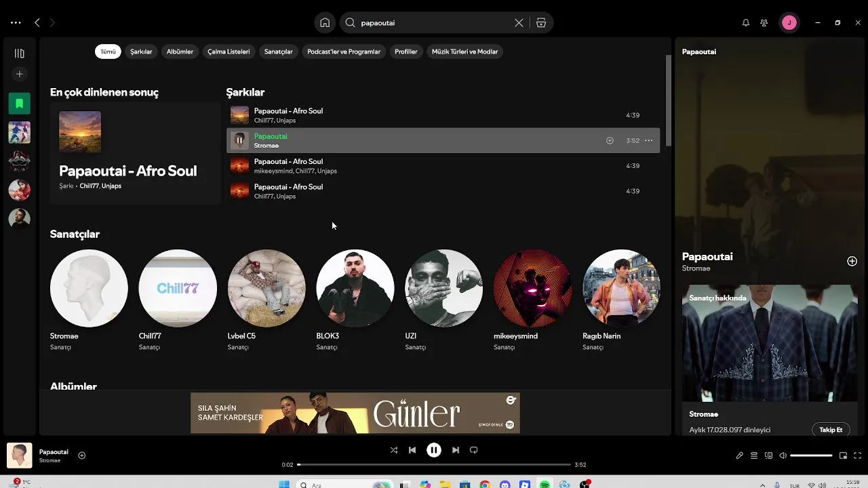Open Windows Start menu
Image resolution: width=868 pixels, height=488 pixels.
pos(284,485)
